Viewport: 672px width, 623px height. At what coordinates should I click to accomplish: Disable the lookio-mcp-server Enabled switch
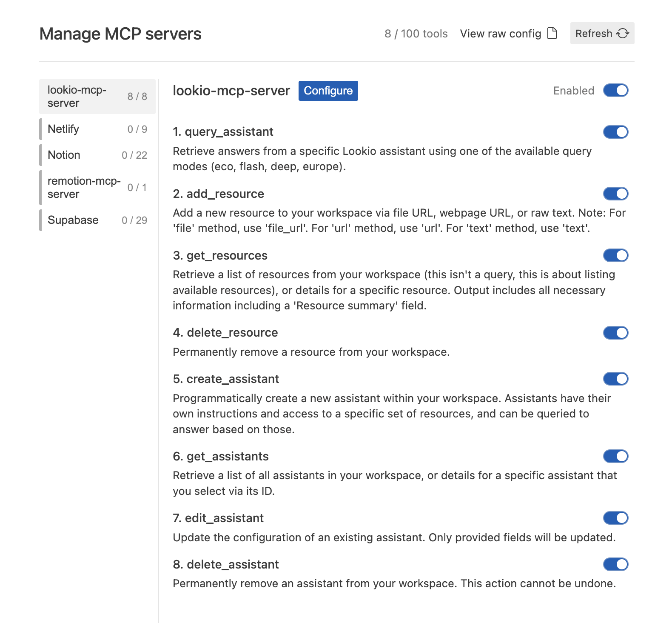click(616, 90)
